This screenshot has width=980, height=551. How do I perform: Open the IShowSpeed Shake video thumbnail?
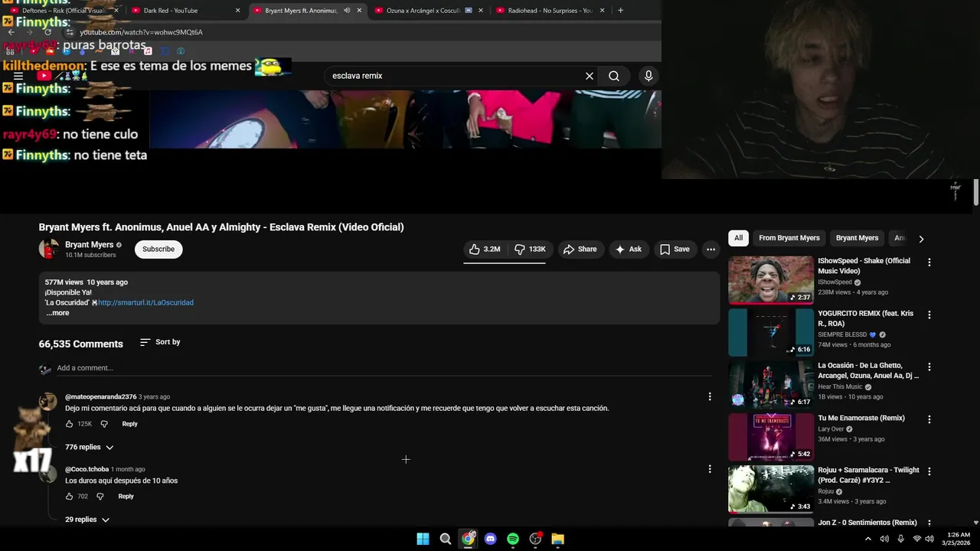point(771,280)
